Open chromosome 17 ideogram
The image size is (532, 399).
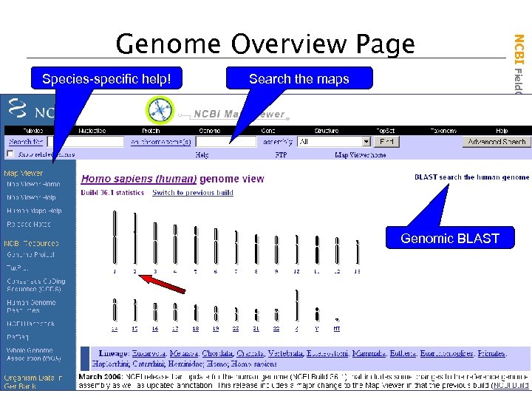(175, 312)
